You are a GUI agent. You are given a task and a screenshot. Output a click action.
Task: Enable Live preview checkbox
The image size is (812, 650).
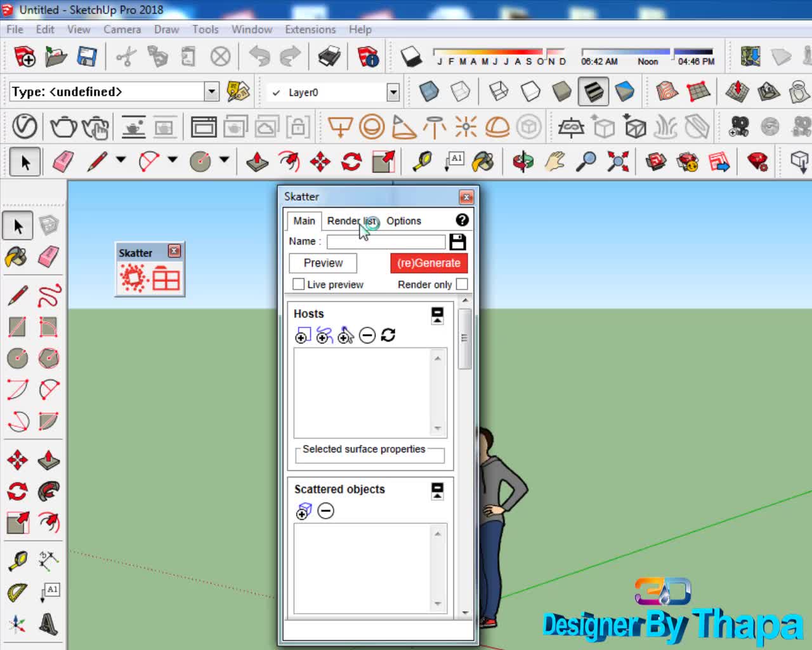[298, 284]
